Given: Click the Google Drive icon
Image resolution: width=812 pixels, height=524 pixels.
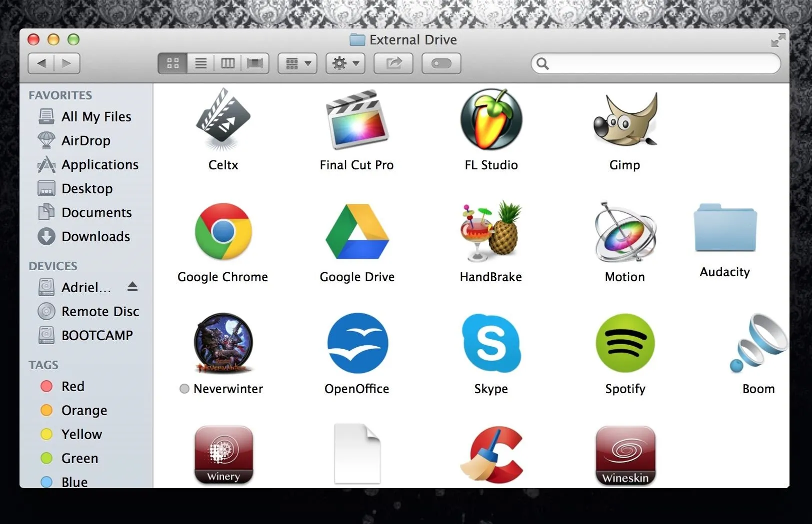Looking at the screenshot, I should [357, 231].
